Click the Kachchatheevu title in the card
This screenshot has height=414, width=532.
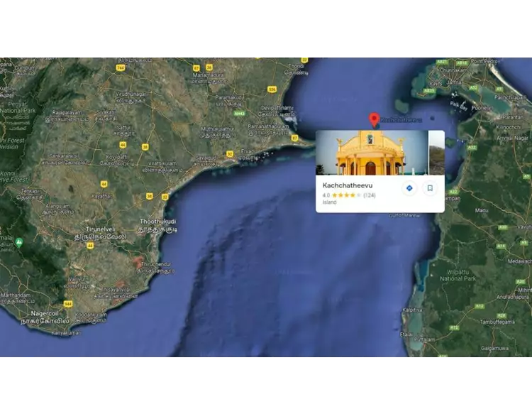[x=345, y=185]
